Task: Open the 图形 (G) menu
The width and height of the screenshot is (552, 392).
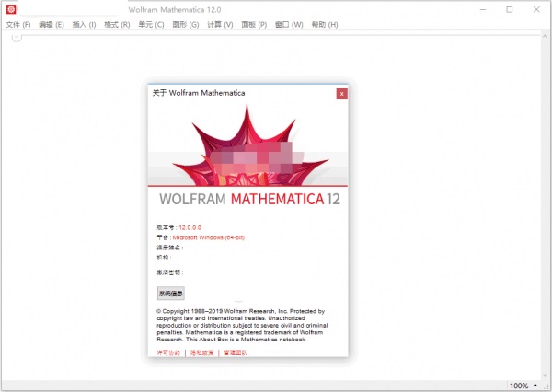Action: coord(186,24)
